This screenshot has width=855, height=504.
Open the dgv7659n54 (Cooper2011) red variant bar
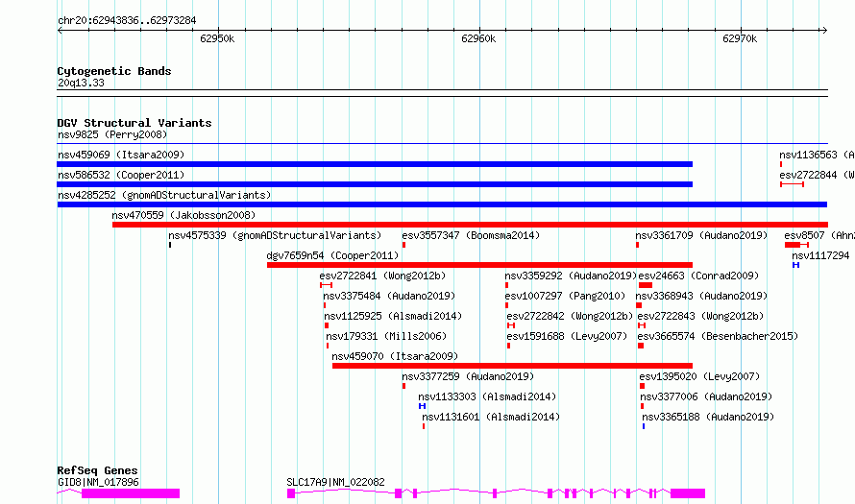coord(479,265)
